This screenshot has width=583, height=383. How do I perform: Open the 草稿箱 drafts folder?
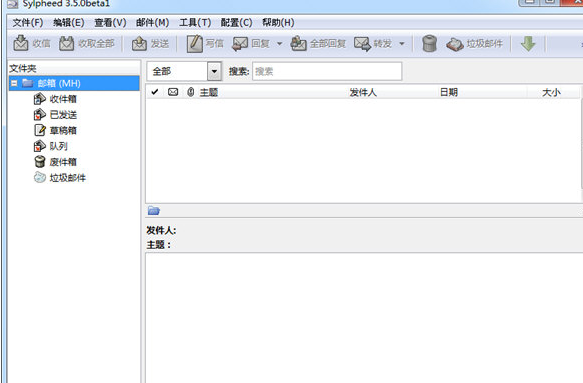(63, 131)
